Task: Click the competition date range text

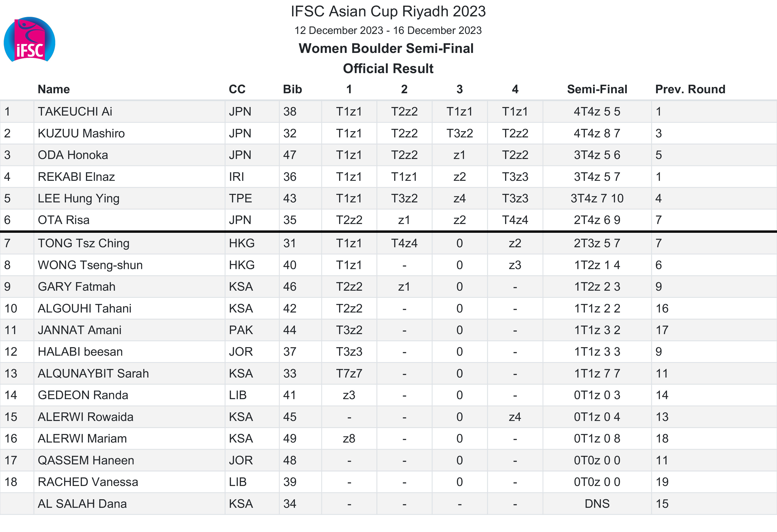Action: 388,30
